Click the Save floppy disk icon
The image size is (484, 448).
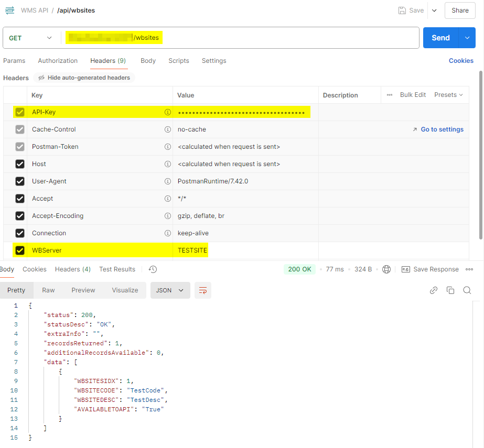coord(402,10)
